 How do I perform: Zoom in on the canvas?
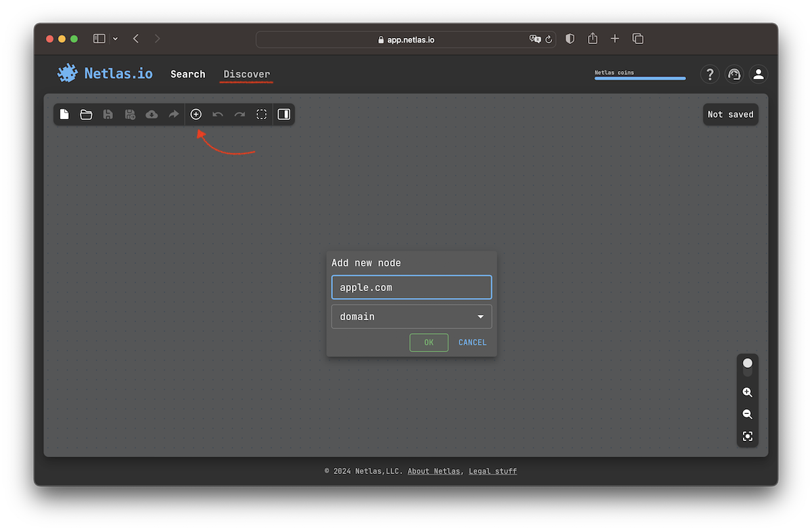pos(747,392)
